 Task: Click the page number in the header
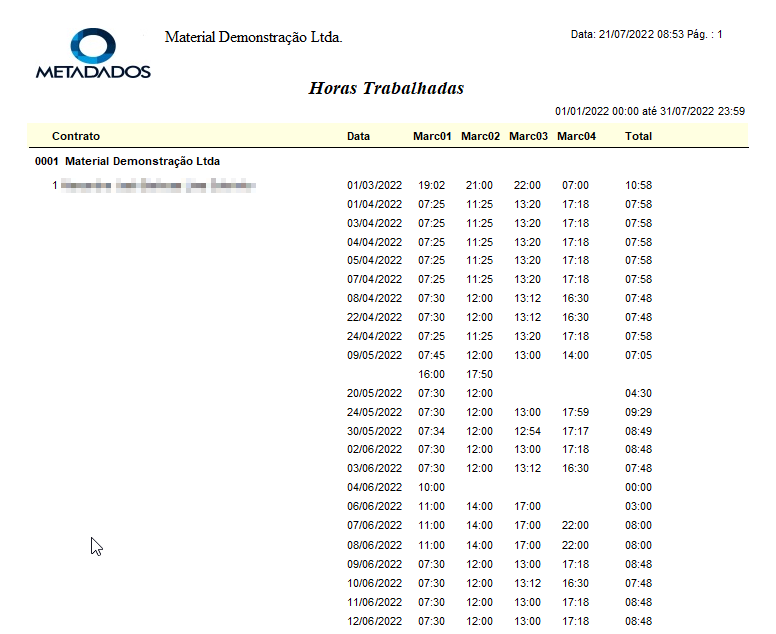click(x=719, y=35)
